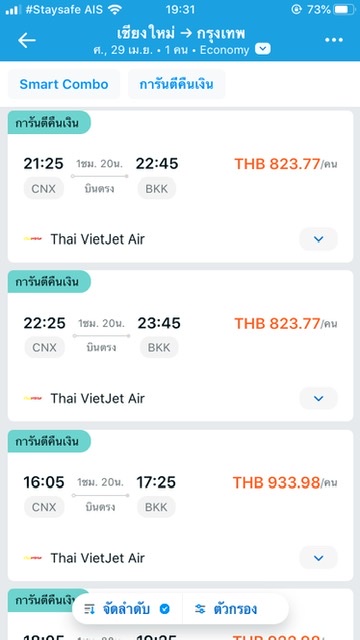Open the three-dots more options menu
360x640 pixels.
333,40
